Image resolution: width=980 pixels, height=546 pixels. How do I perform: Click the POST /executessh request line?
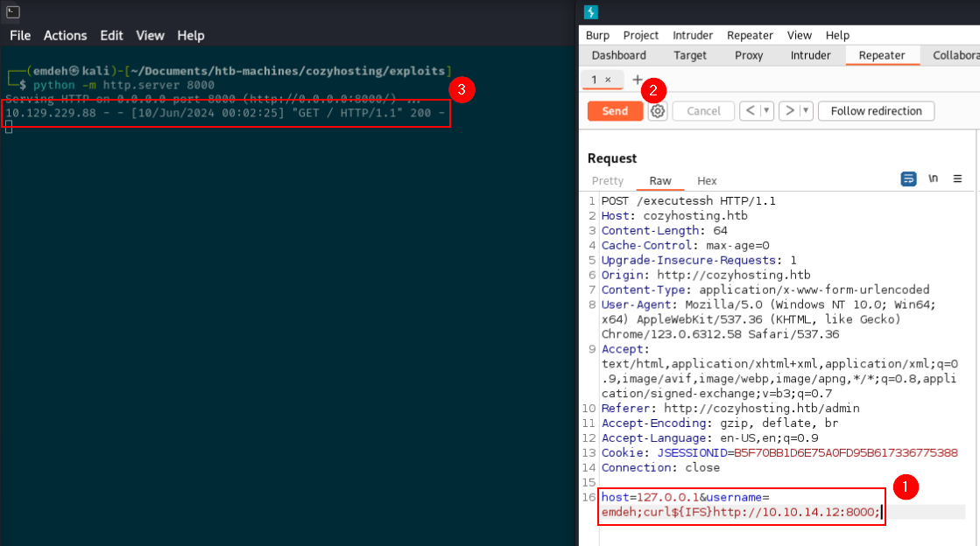(688, 201)
